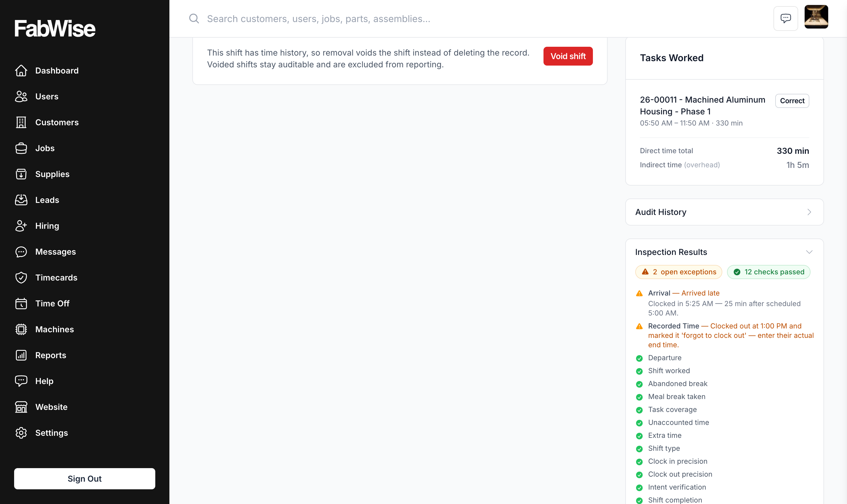Click the FabWise logo
Image resolution: width=847 pixels, height=504 pixels.
tap(55, 28)
